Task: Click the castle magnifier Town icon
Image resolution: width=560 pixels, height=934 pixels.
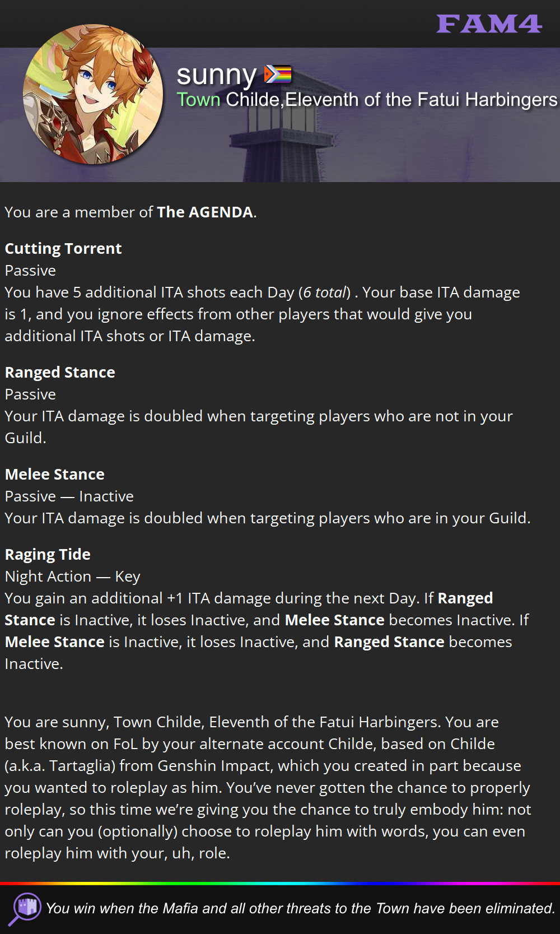Action: 25,908
